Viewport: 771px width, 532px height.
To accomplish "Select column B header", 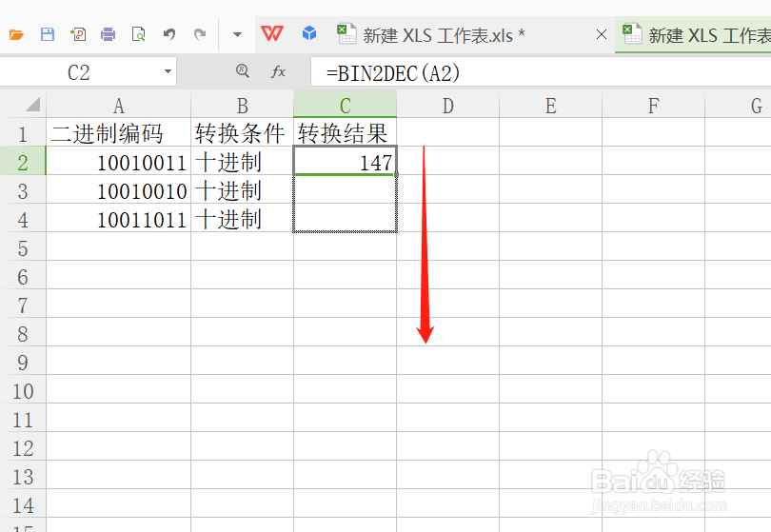I will 243,106.
